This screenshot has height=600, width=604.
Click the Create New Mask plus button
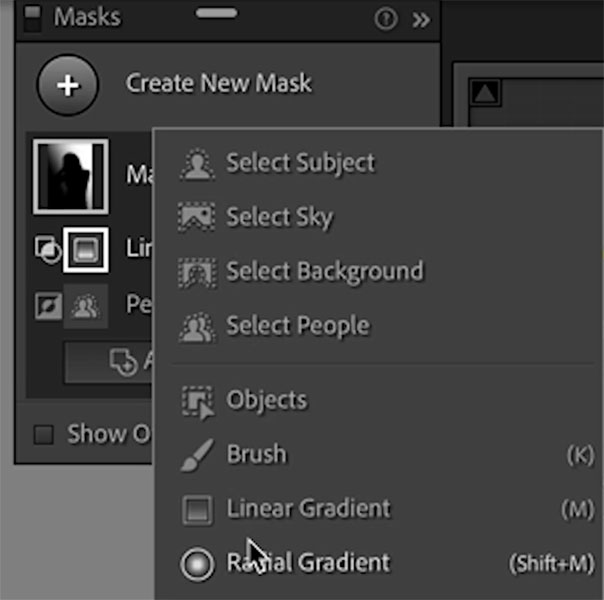pos(68,85)
